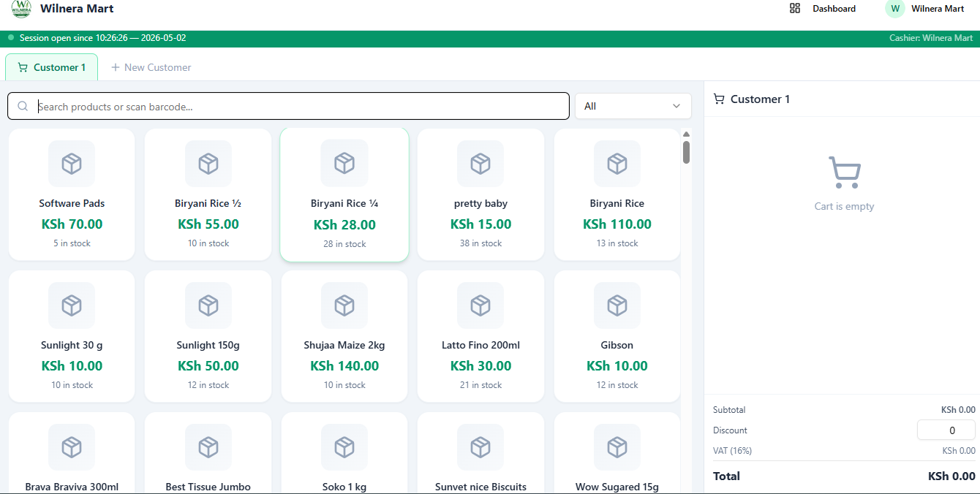
Task: Click the search magnifier icon
Action: 23,106
